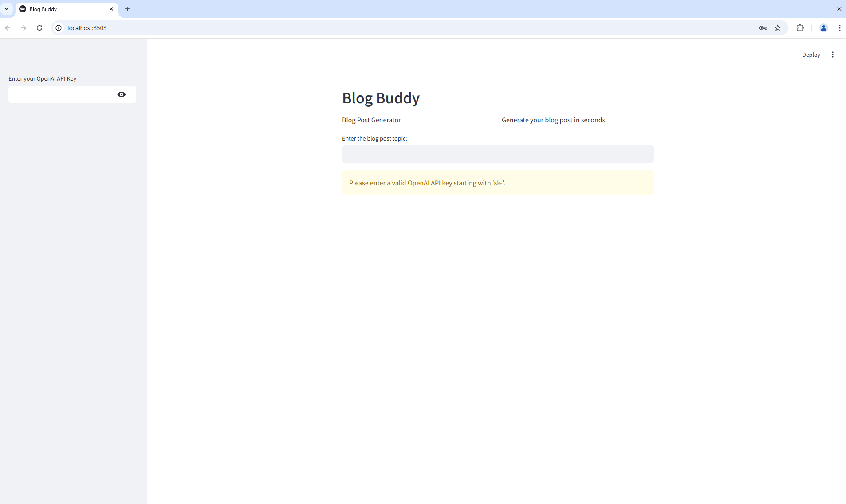This screenshot has width=846, height=504.
Task: Go forward using the browser forward arrow
Action: click(x=24, y=28)
